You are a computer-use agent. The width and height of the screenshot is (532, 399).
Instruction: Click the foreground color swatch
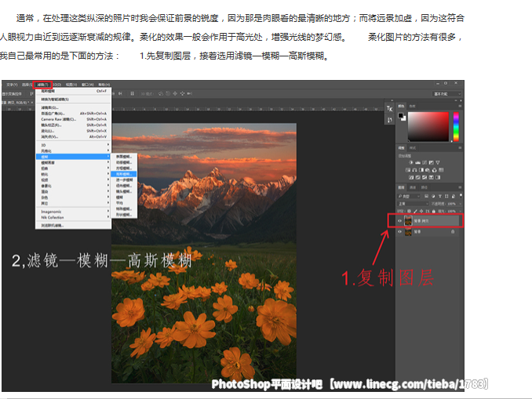pyautogui.click(x=401, y=115)
